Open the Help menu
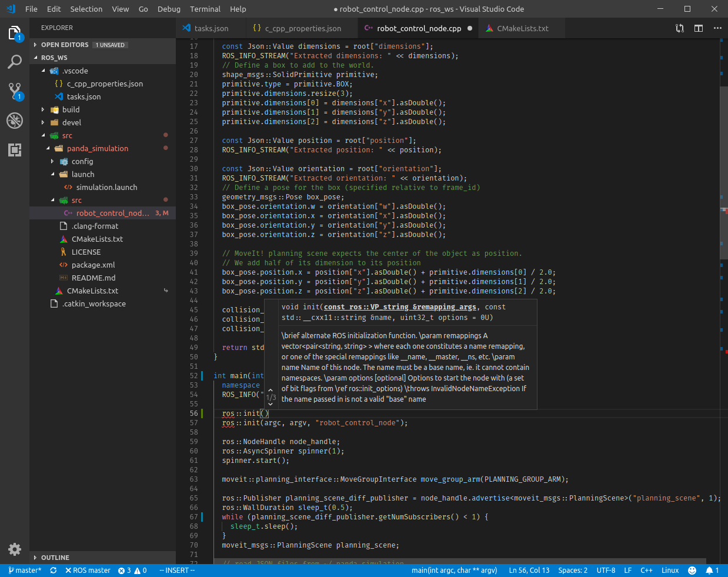This screenshot has height=577, width=728. tap(238, 9)
